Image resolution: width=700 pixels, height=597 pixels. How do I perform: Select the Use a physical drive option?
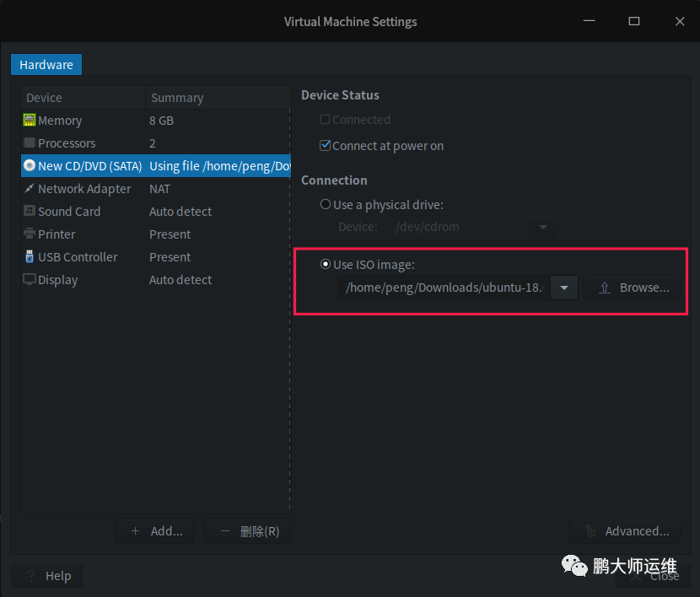[x=326, y=205]
